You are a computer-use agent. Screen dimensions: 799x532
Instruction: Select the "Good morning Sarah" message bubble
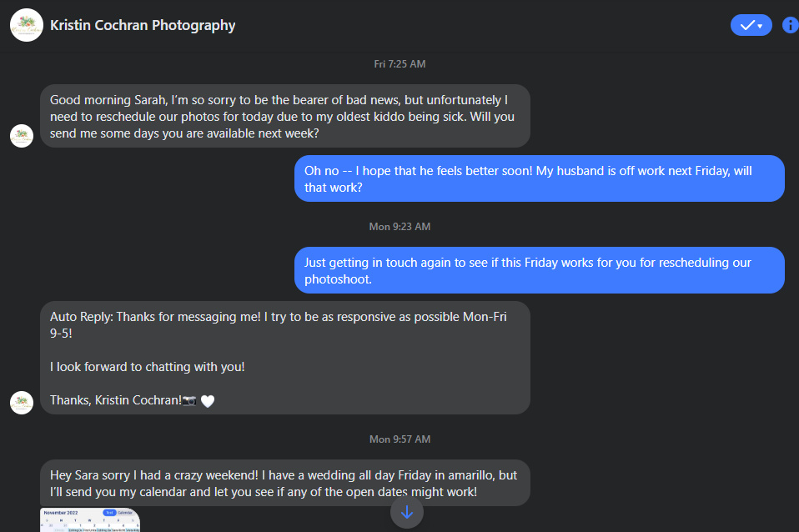click(284, 116)
